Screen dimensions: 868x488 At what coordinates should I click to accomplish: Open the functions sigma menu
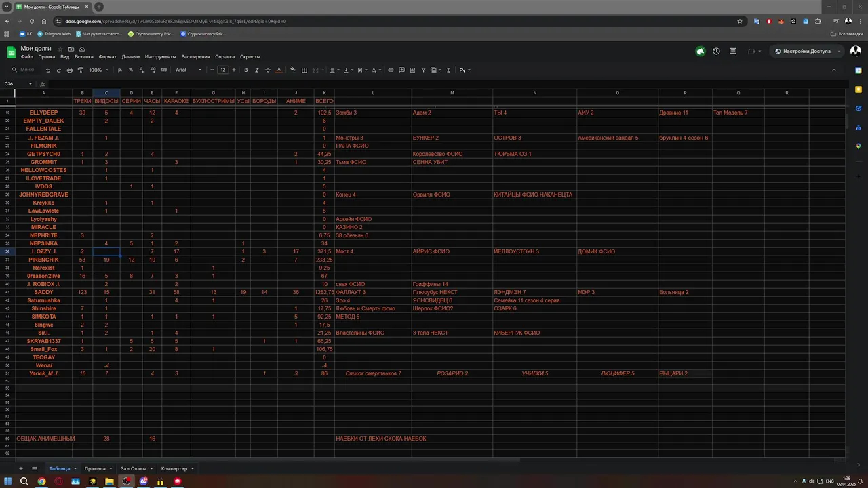click(x=448, y=70)
